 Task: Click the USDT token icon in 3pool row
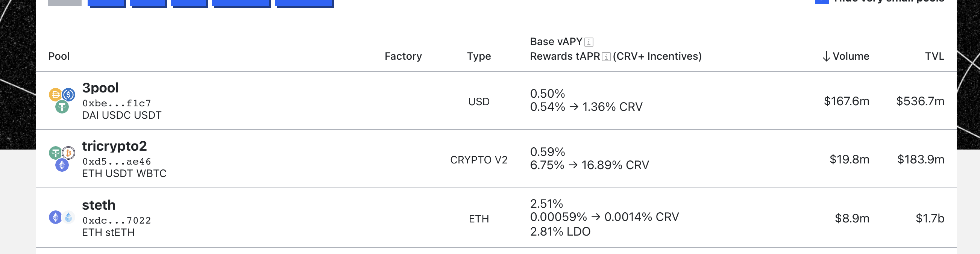(62, 107)
